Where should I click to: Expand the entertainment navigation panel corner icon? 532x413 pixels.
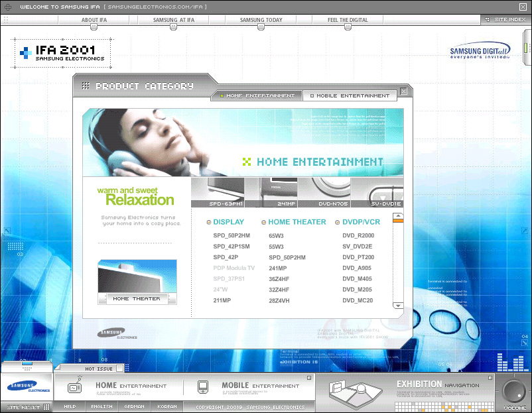(x=309, y=378)
